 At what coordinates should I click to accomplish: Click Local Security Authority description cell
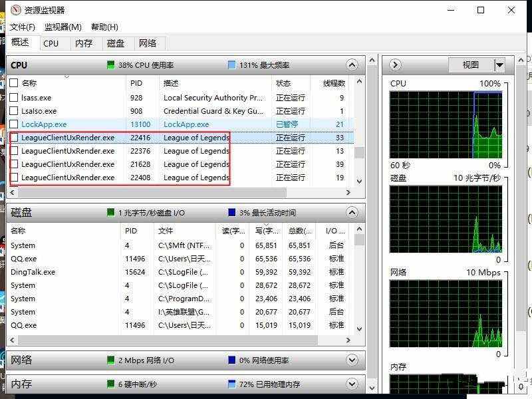(213, 98)
